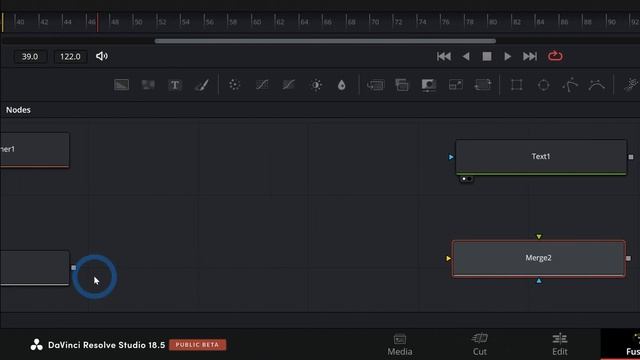Play the composition forward
The height and width of the screenshot is (360, 640).
(x=507, y=56)
